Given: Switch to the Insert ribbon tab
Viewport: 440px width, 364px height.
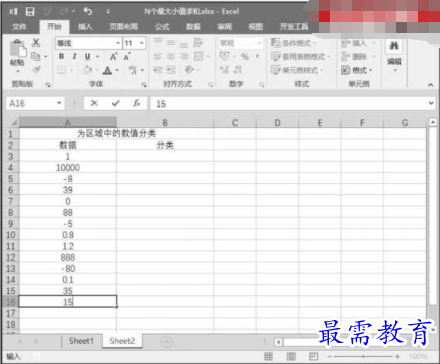Looking at the screenshot, I should [x=85, y=27].
